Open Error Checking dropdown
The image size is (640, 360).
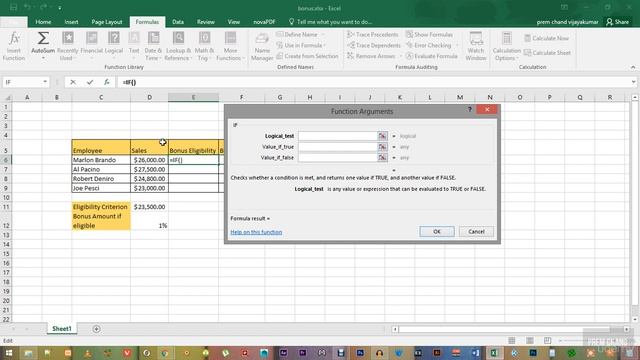click(x=432, y=45)
